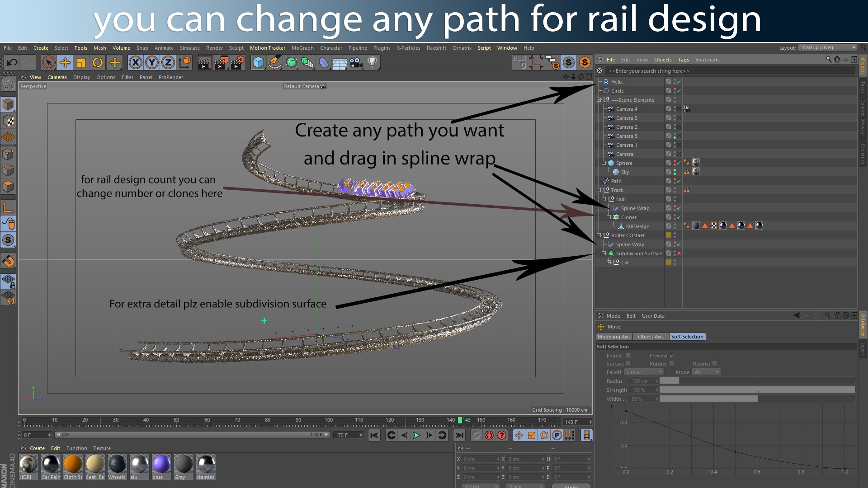Add a light bulb object

[373, 62]
